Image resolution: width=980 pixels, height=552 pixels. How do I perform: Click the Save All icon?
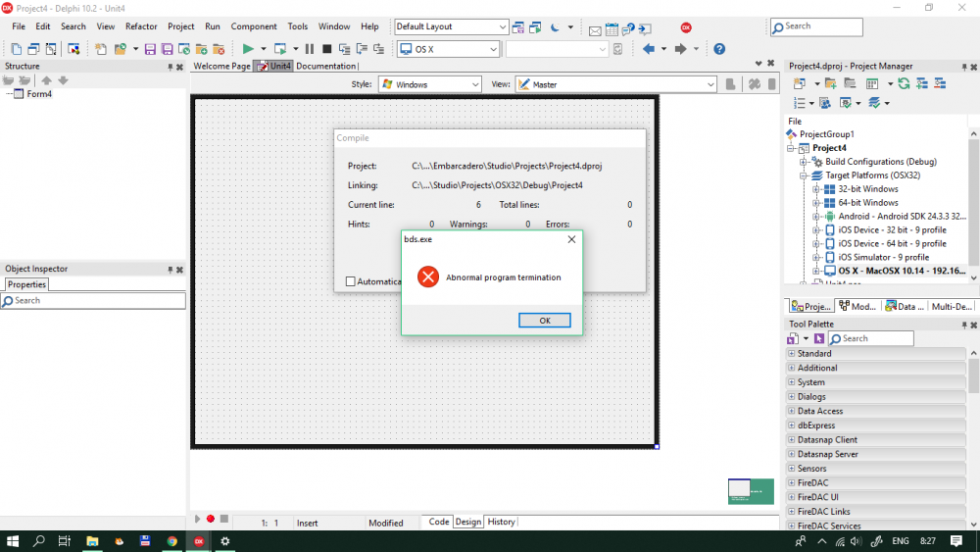coord(167,49)
